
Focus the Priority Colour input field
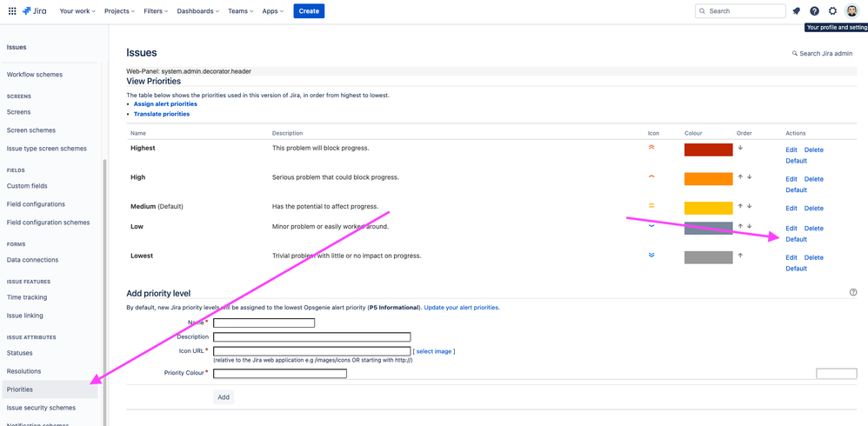[280, 374]
